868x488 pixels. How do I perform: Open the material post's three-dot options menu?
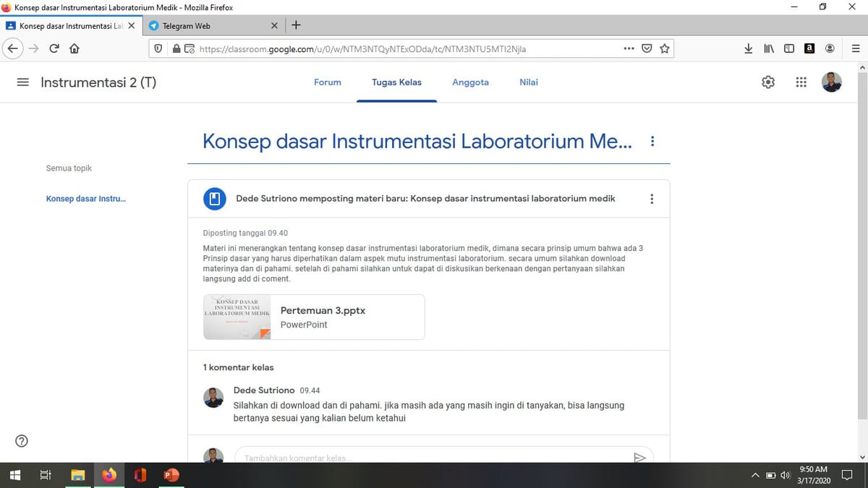(x=652, y=199)
